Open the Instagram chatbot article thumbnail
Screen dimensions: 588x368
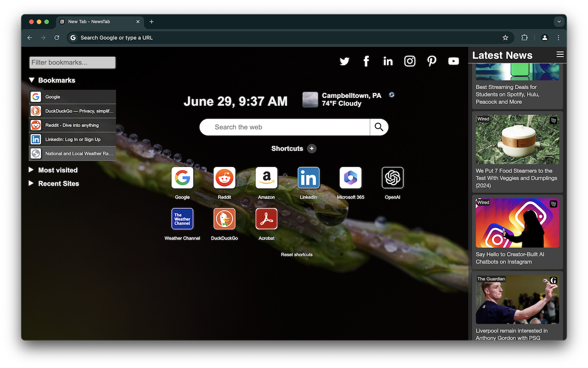tap(517, 223)
